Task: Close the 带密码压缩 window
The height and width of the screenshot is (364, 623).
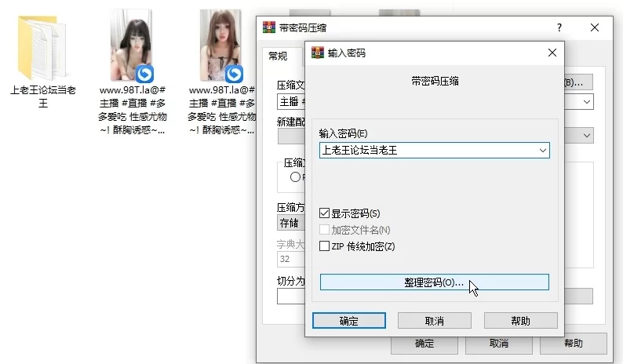Action: [x=595, y=27]
